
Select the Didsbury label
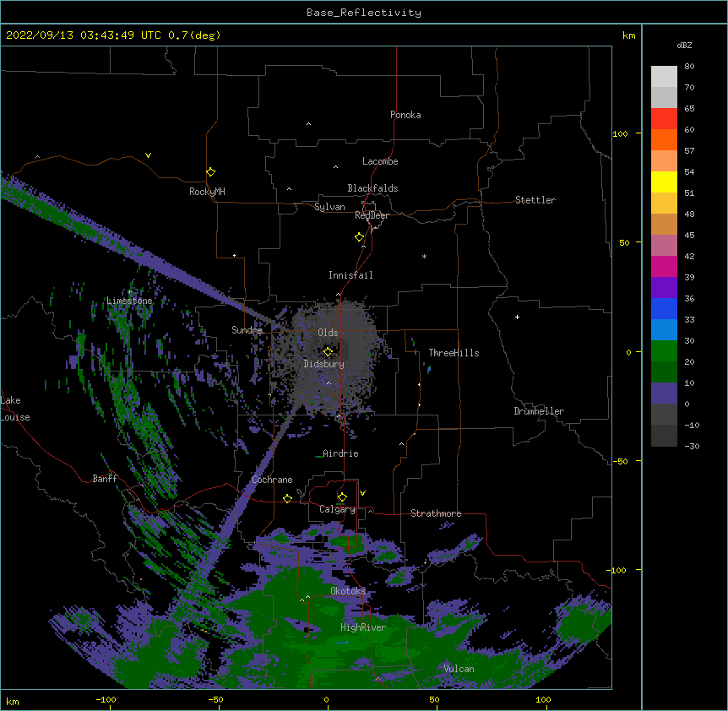click(324, 364)
